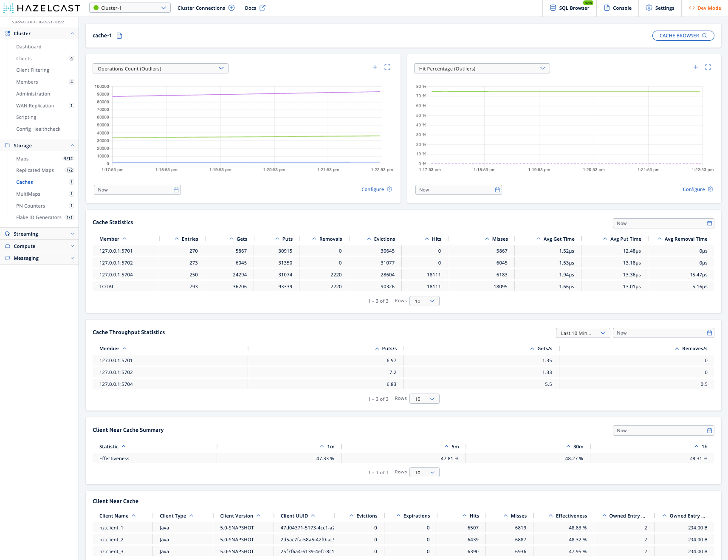The height and width of the screenshot is (560, 728).
Task: Open the Maps page under Storage
Action: (x=23, y=158)
